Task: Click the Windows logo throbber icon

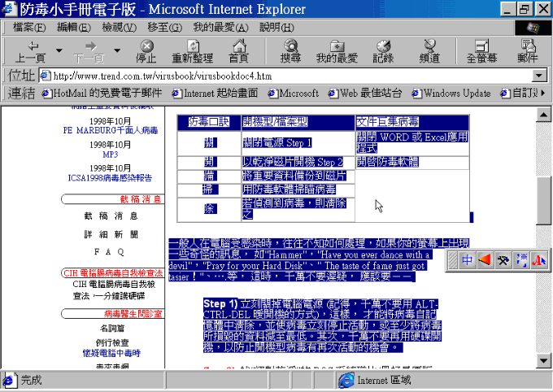Action: click(533, 28)
